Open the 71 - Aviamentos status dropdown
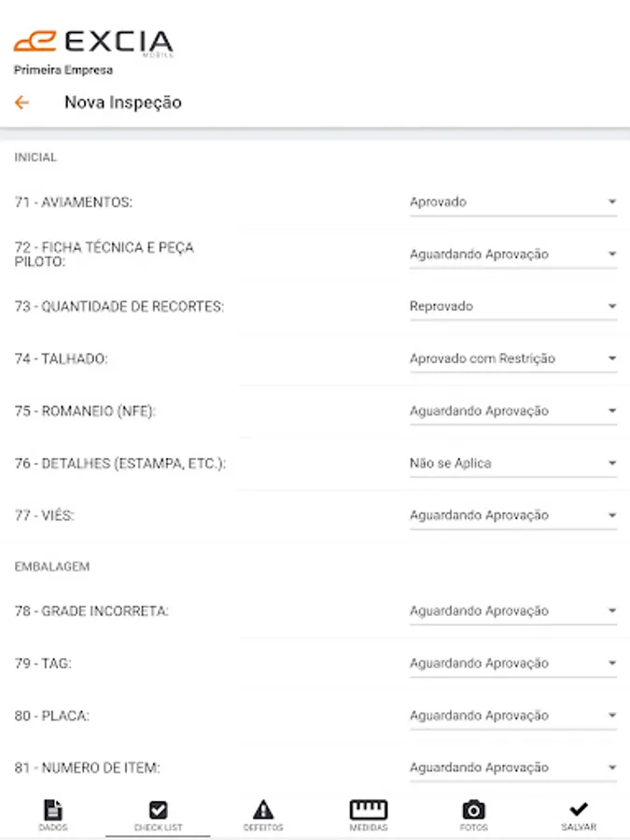The height and width of the screenshot is (840, 630). pyautogui.click(x=512, y=202)
